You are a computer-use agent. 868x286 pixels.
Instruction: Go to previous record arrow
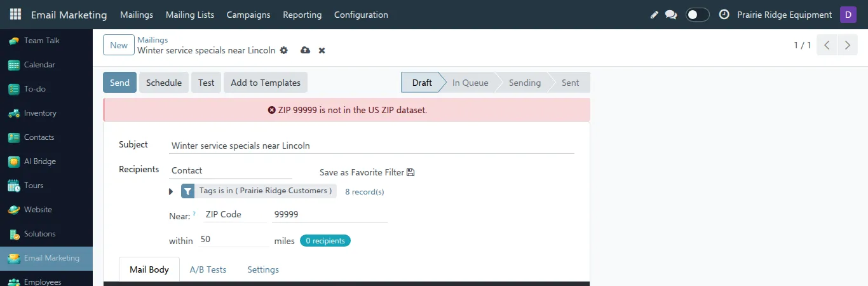pyautogui.click(x=827, y=45)
